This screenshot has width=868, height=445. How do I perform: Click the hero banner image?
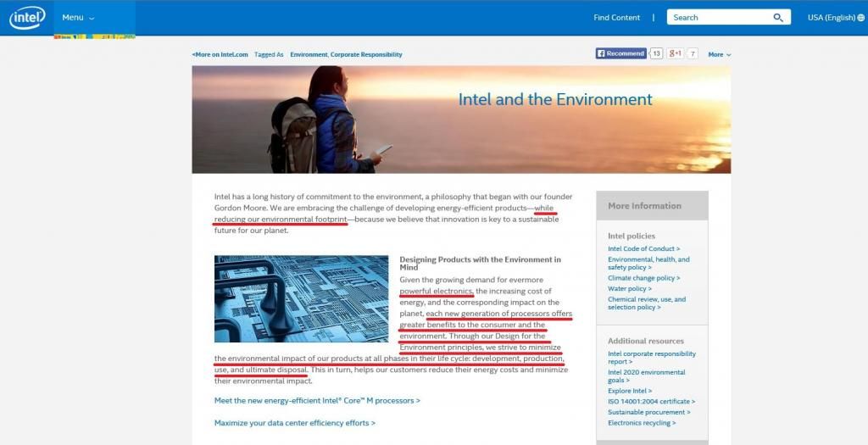pyautogui.click(x=461, y=120)
